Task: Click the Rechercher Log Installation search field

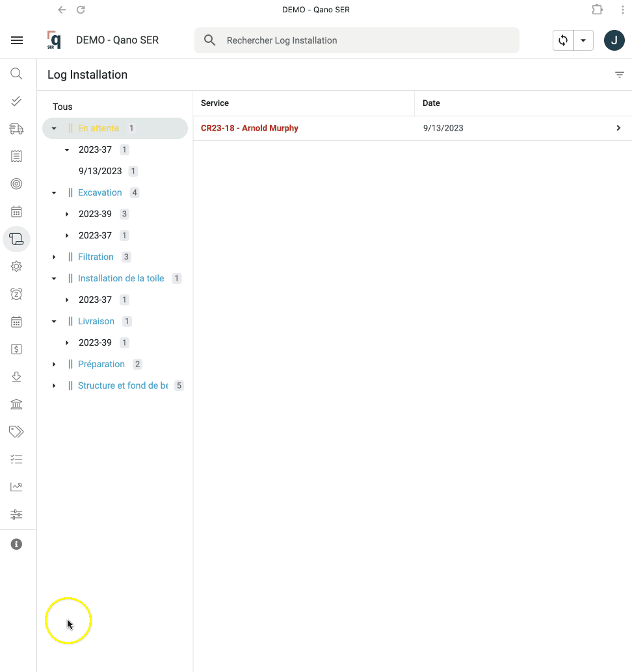Action: 364,40
